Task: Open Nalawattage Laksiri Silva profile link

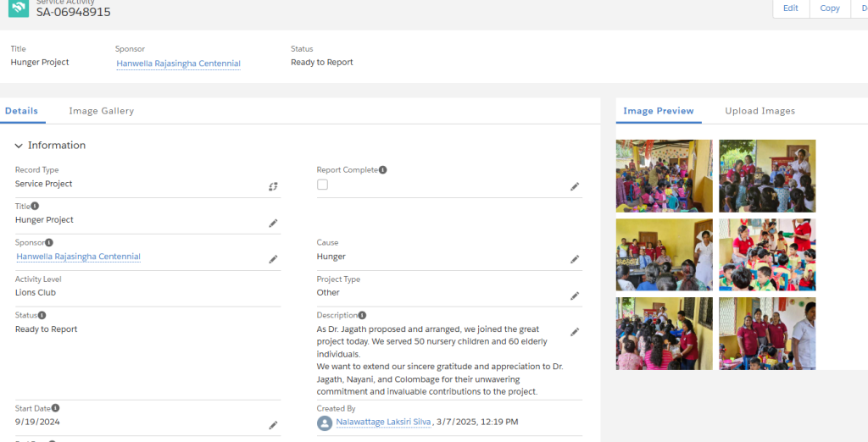Action: 383,422
